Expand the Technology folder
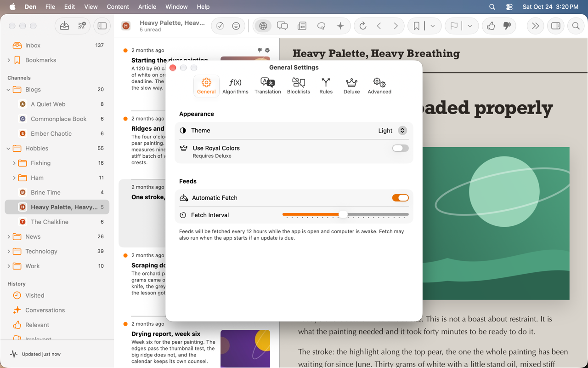The height and width of the screenshot is (368, 588). click(x=9, y=252)
